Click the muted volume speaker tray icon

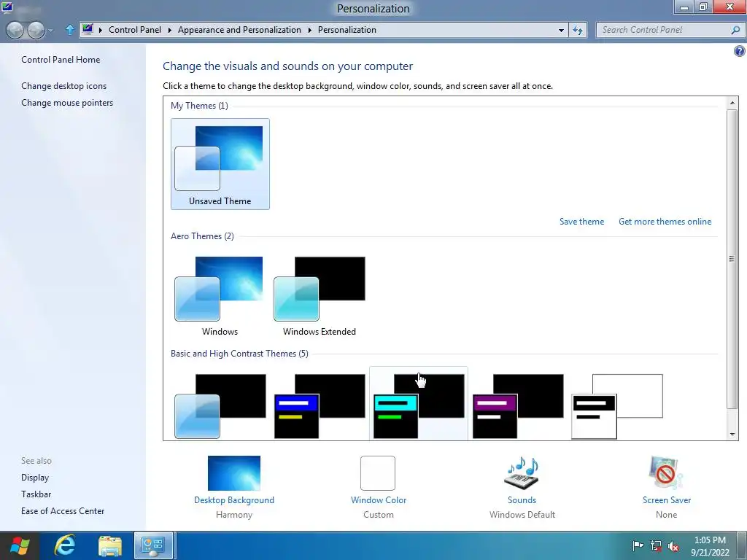click(x=673, y=545)
